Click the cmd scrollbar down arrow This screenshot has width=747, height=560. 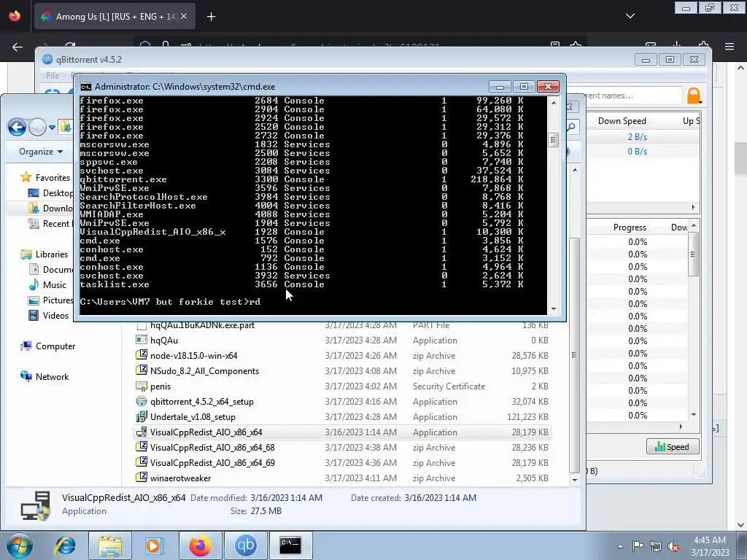click(553, 309)
